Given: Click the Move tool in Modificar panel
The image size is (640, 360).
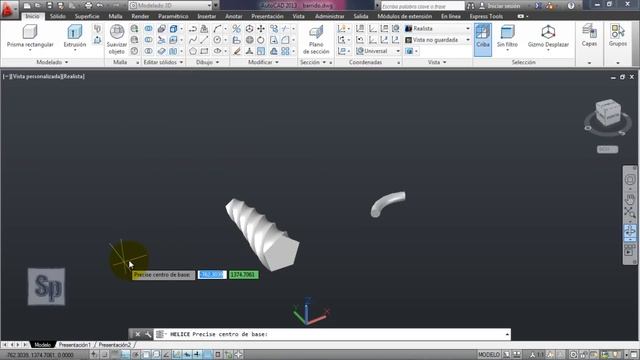Looking at the screenshot, I should point(261,29).
